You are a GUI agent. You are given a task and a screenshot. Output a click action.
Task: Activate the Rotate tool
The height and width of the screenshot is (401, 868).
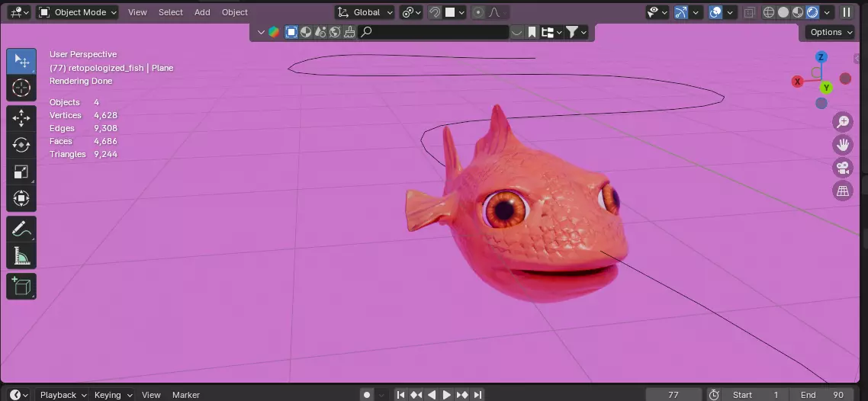point(21,145)
